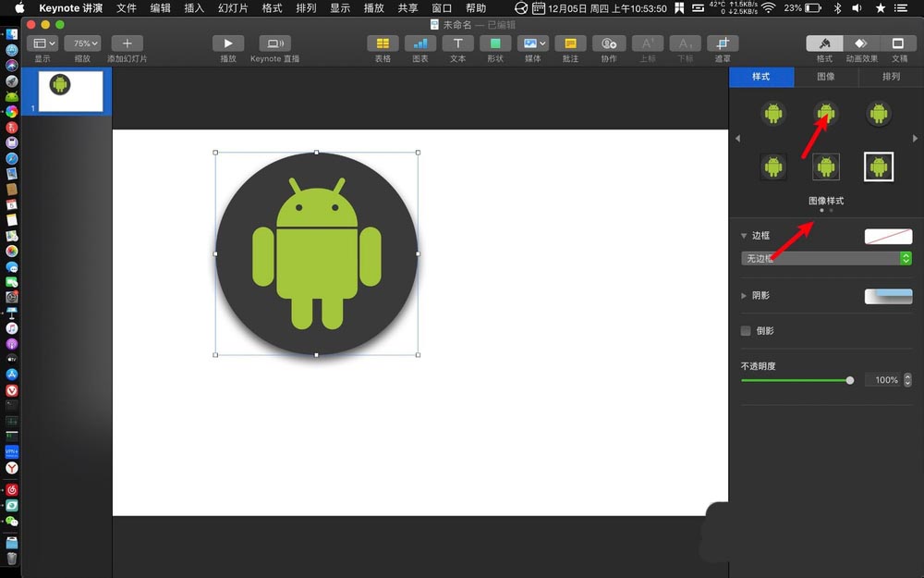Start slideshow with the 播放 button

(228, 43)
